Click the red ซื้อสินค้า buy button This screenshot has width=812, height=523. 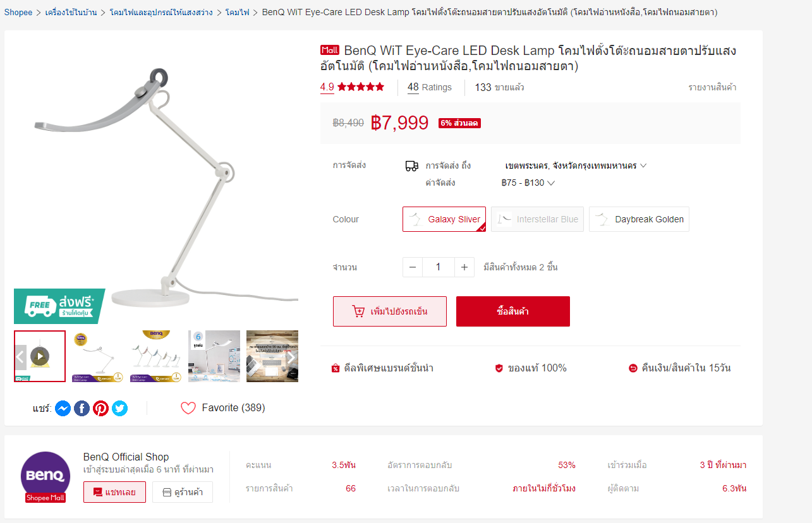(x=513, y=311)
